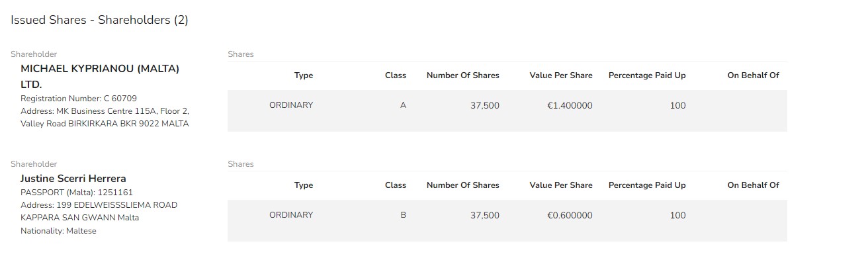Click first table's On Behalf Of header
This screenshot has height=270, width=868.
[754, 75]
